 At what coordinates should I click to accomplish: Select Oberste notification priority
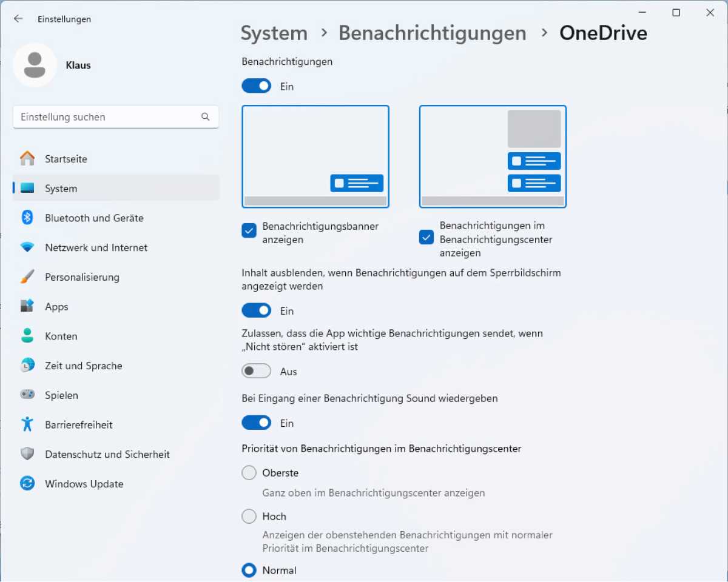pos(249,472)
